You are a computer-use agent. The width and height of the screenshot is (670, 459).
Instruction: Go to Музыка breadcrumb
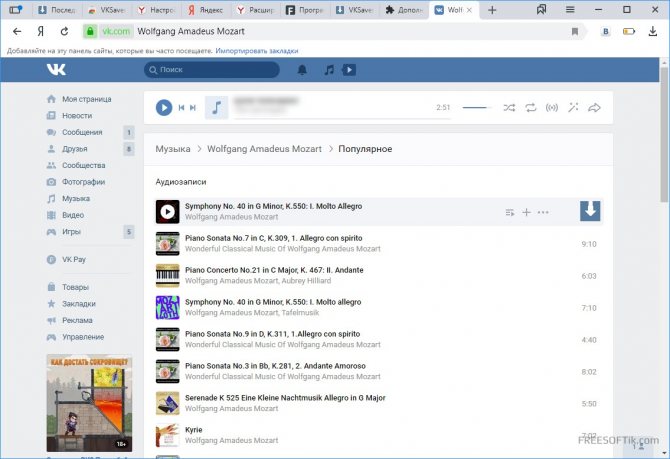[173, 149]
